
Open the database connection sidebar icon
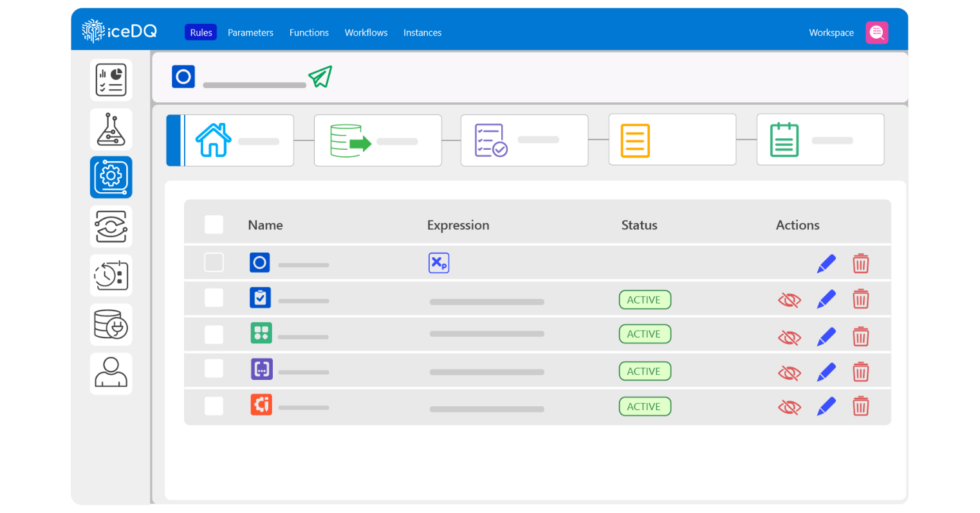[111, 325]
